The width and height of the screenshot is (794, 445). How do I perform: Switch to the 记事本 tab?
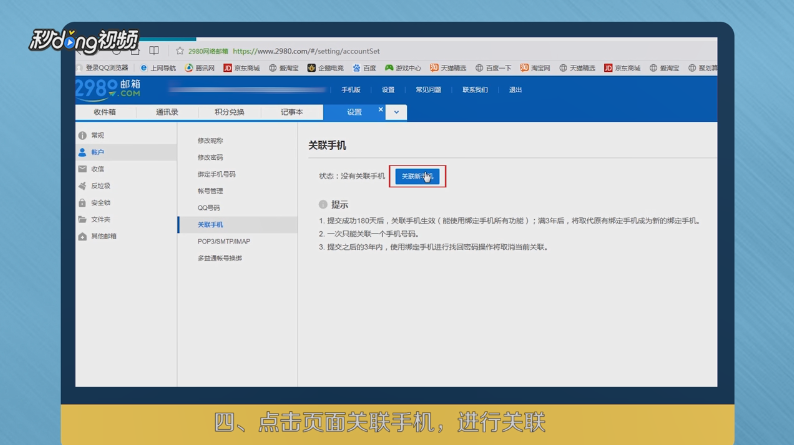click(x=292, y=112)
